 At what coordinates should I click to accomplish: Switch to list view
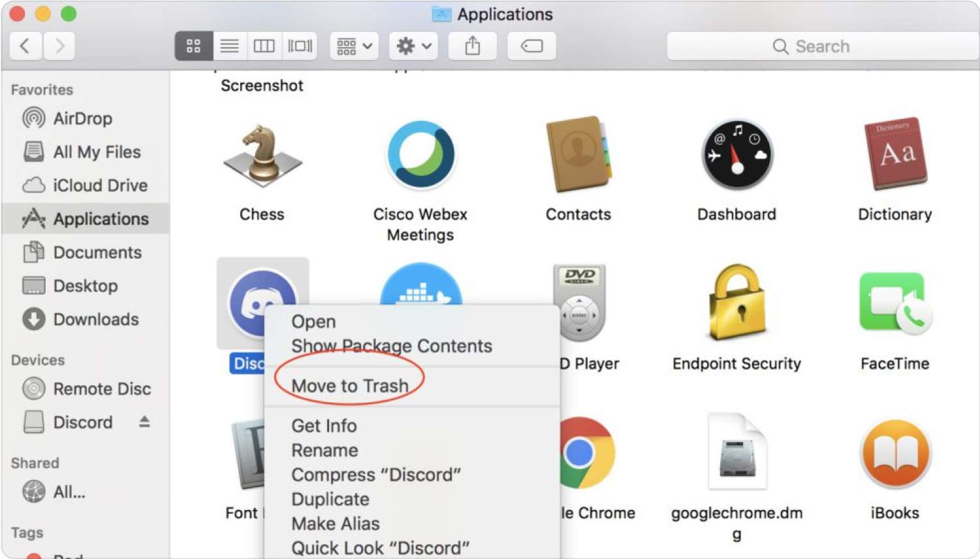(229, 46)
